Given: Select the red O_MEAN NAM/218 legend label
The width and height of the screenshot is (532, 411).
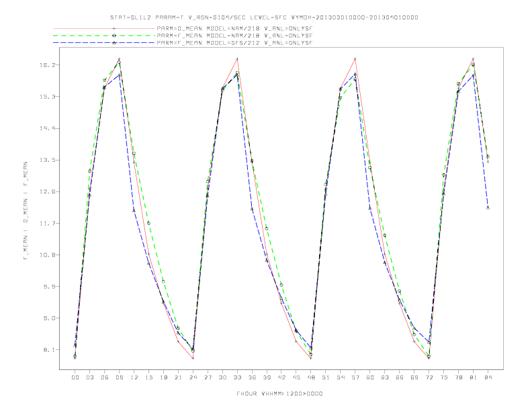Looking at the screenshot, I should click(x=234, y=28).
